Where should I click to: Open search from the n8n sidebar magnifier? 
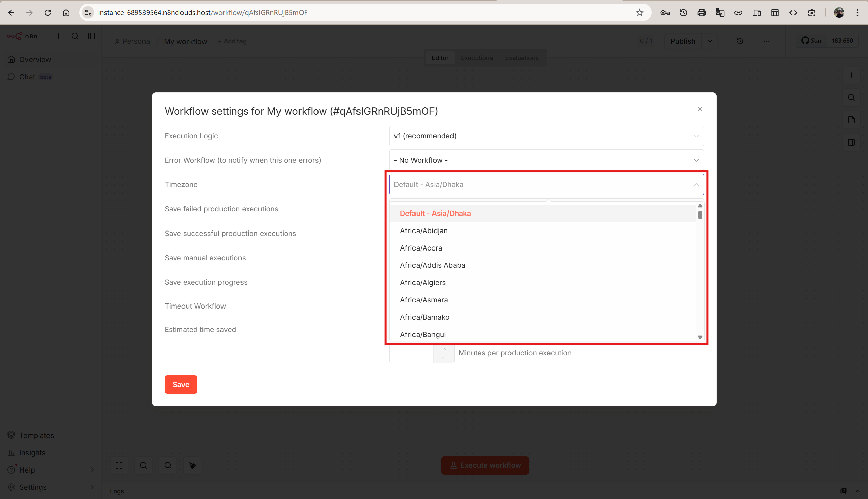(75, 36)
